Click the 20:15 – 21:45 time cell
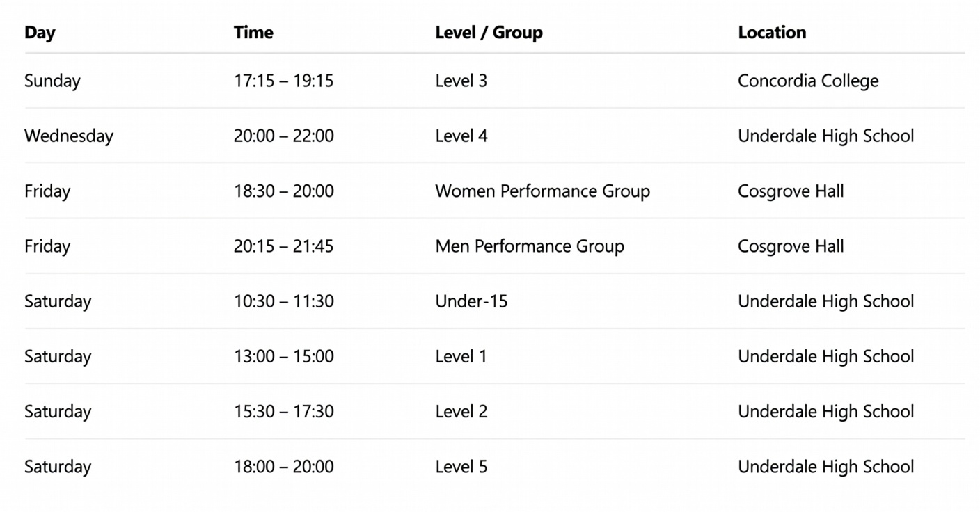The image size is (980, 512). click(283, 246)
